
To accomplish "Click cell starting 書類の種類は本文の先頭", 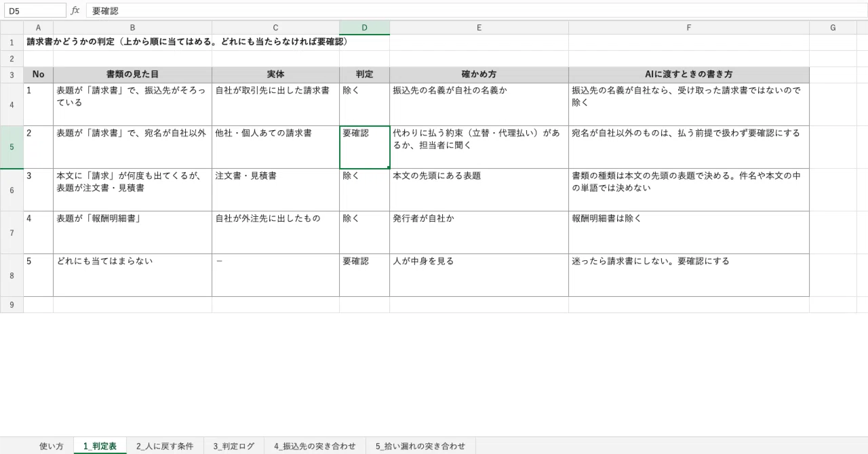I will click(688, 190).
